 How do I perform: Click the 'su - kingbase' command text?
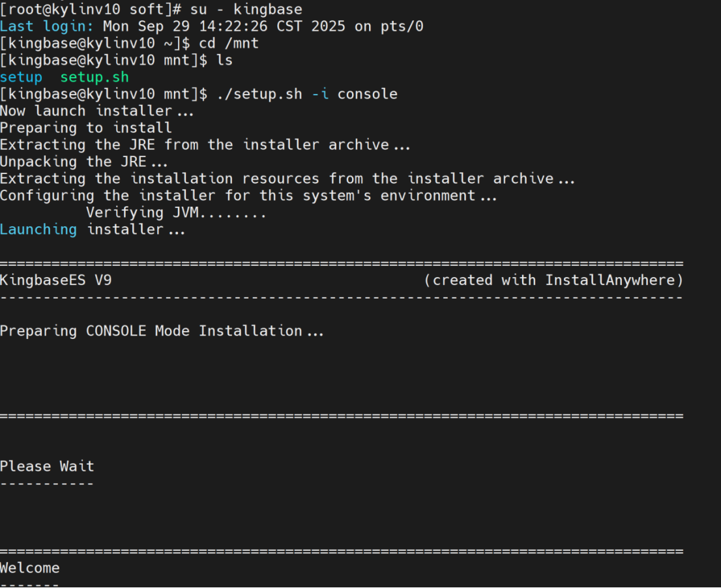coord(246,10)
